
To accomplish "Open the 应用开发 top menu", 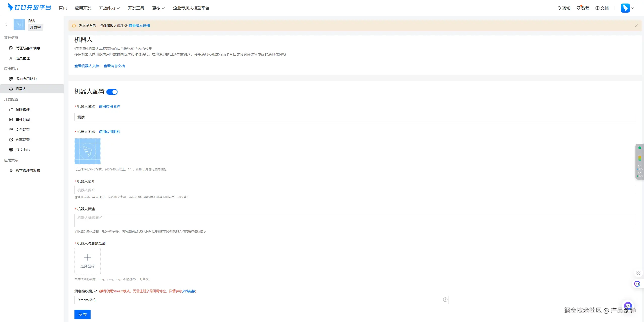I will 83,8.
